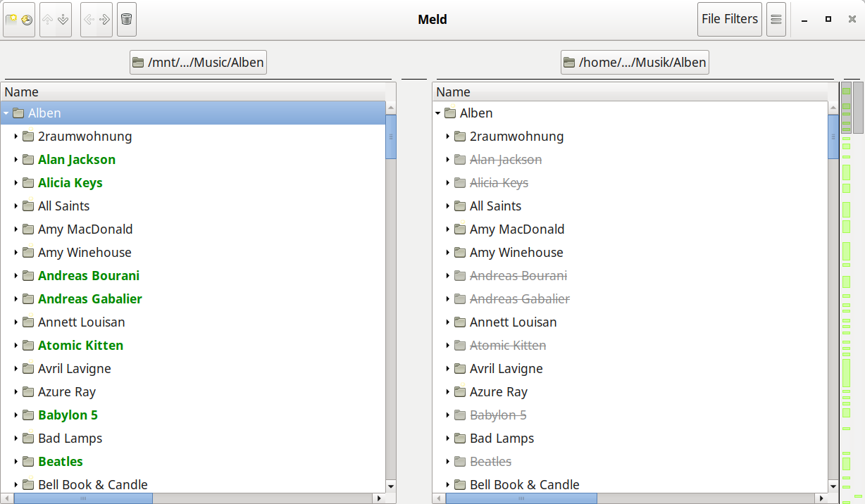
Task: Select Annett Louisan in the left pane
Action: (82, 322)
